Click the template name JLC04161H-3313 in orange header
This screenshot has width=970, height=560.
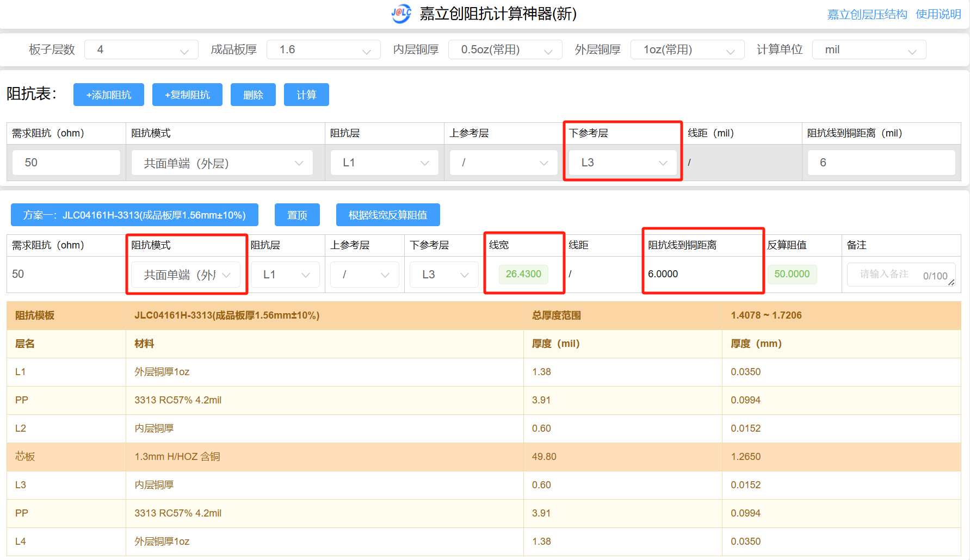pyautogui.click(x=227, y=315)
